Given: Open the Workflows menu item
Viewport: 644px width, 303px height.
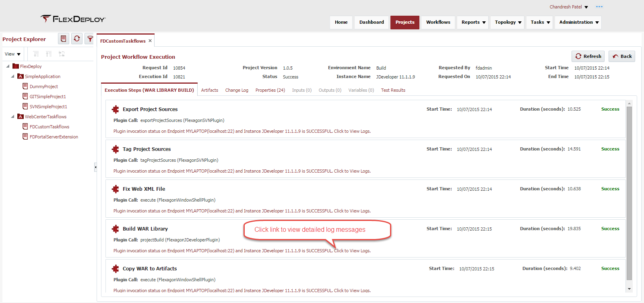Looking at the screenshot, I should coord(438,22).
